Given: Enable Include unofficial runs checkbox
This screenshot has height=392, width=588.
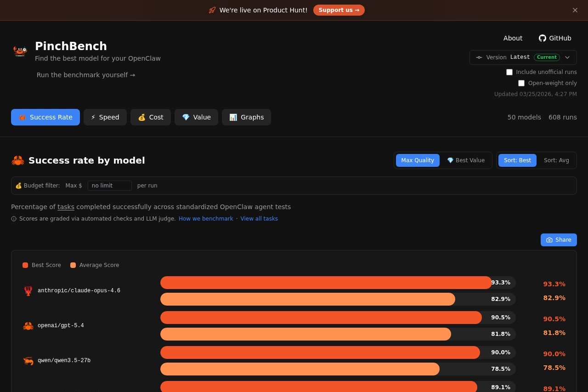Looking at the screenshot, I should (x=509, y=72).
